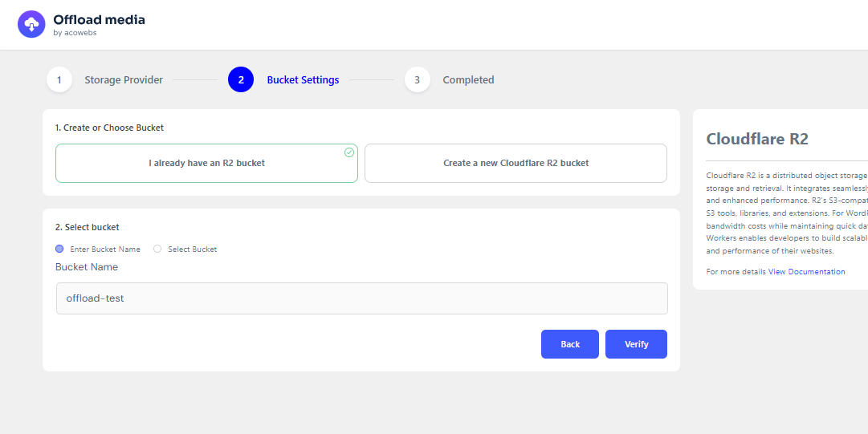Select the Enter Bucket Name radio button
Viewport: 868px width, 434px height.
point(59,249)
